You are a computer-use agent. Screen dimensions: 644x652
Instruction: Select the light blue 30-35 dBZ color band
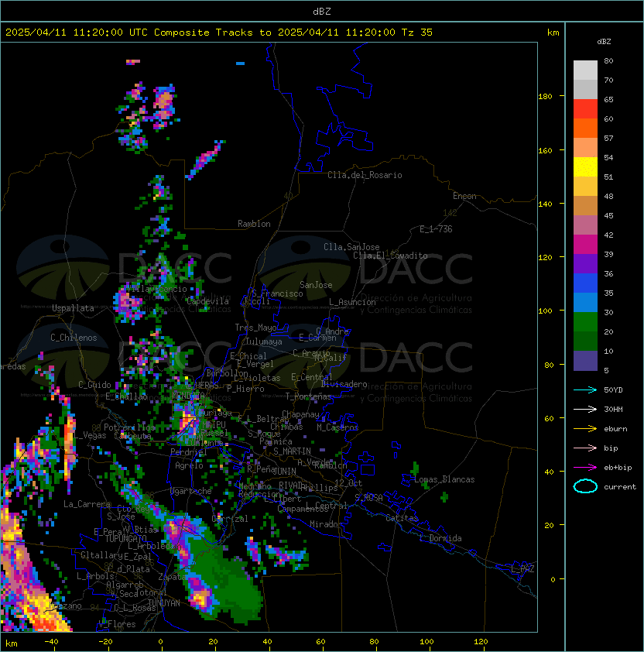(x=585, y=303)
